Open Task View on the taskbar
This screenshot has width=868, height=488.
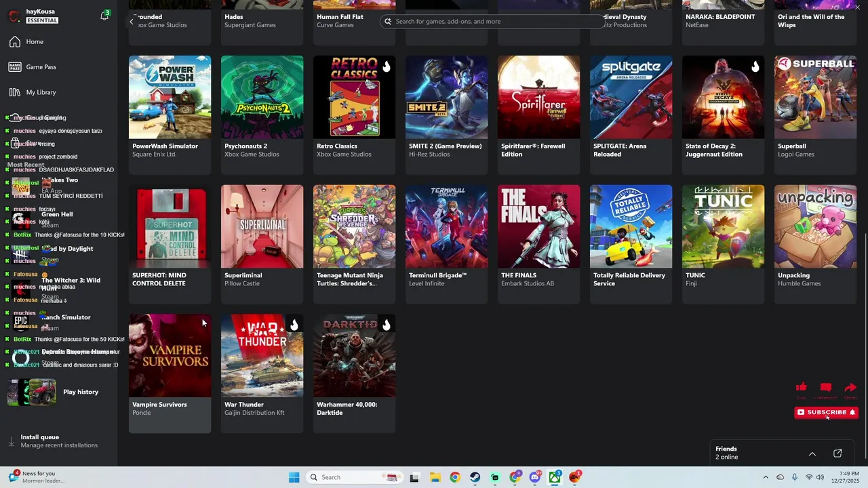coord(414,477)
